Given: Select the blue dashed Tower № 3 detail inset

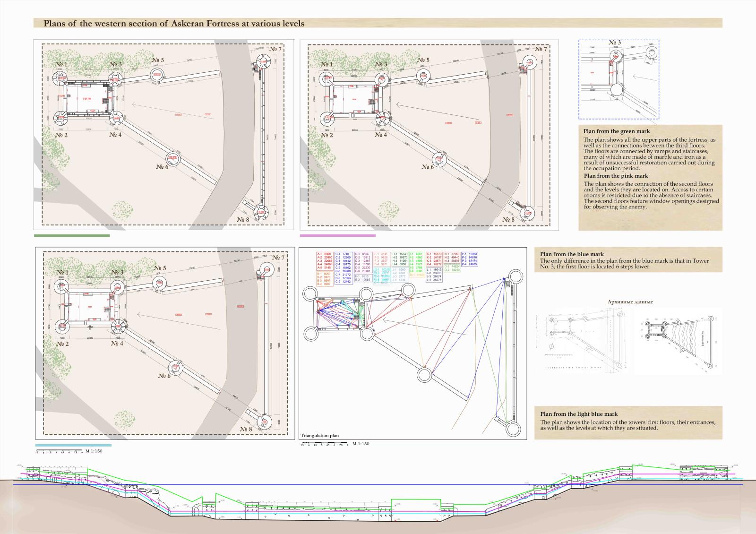Looking at the screenshot, I should pyautogui.click(x=619, y=79).
